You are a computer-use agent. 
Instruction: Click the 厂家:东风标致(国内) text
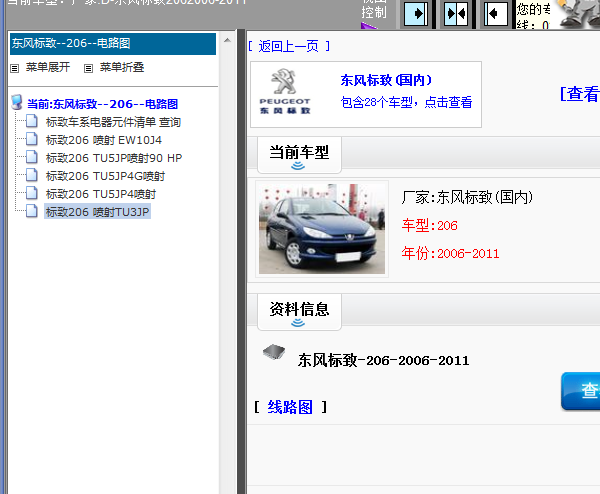[467, 197]
